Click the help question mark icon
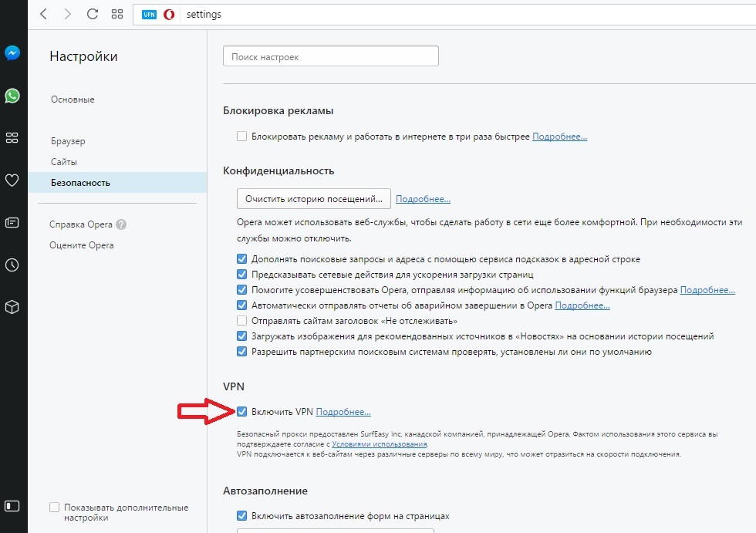The image size is (756, 533). pos(122,224)
